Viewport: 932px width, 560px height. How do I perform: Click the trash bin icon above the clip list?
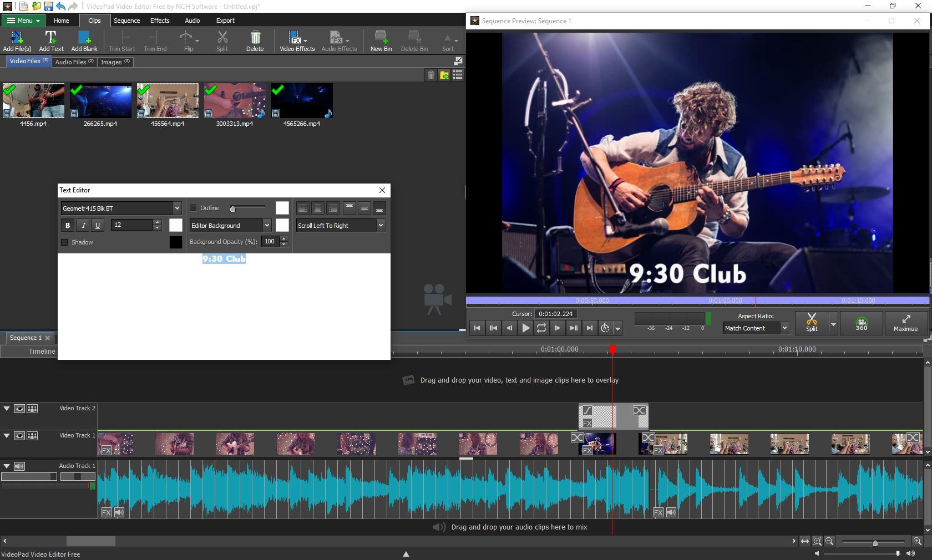coord(431,75)
